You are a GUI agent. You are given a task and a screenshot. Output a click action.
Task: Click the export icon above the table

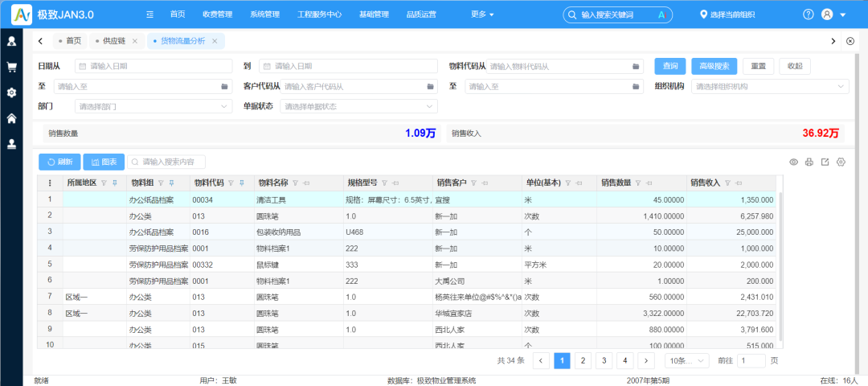coord(825,162)
